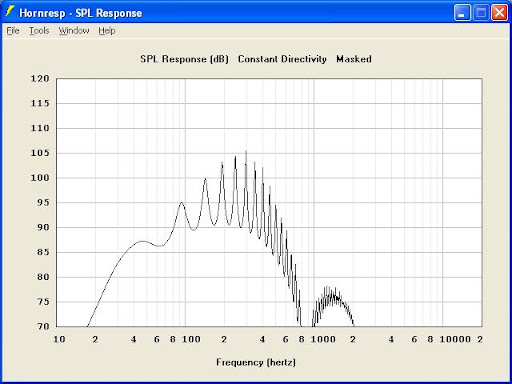Open the Tools menu
The width and height of the screenshot is (512, 384).
tap(39, 31)
